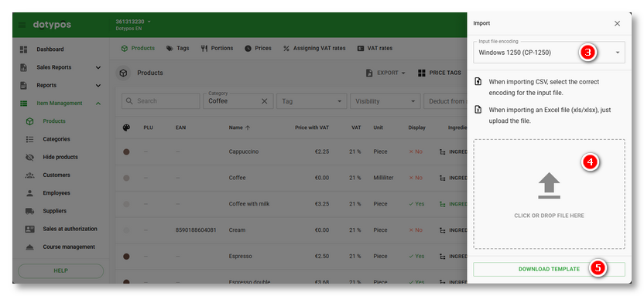Click the color palette column header icon
Image resolution: width=644 pixels, height=296 pixels.
coord(126,128)
